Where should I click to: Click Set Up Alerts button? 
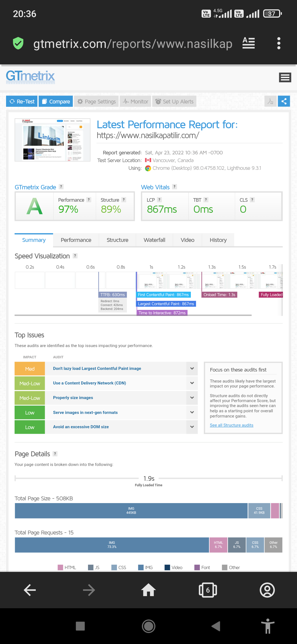[174, 101]
